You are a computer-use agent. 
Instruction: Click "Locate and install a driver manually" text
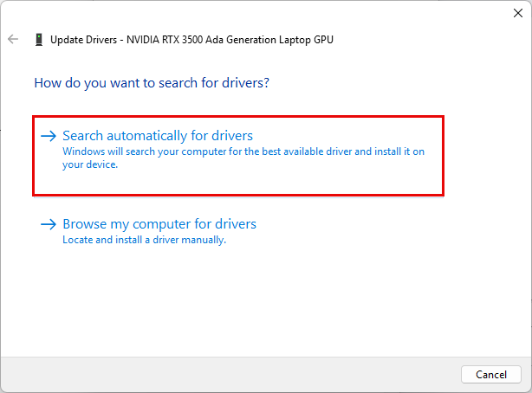pyautogui.click(x=144, y=240)
